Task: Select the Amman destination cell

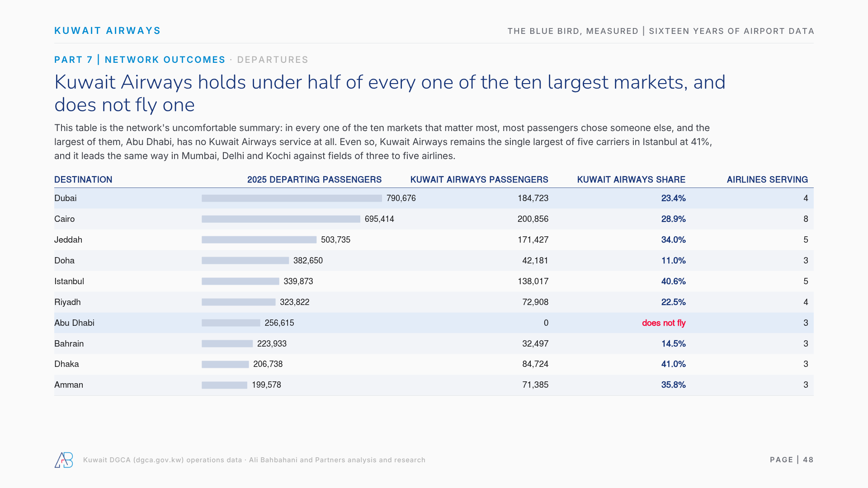Action: pyautogui.click(x=69, y=385)
